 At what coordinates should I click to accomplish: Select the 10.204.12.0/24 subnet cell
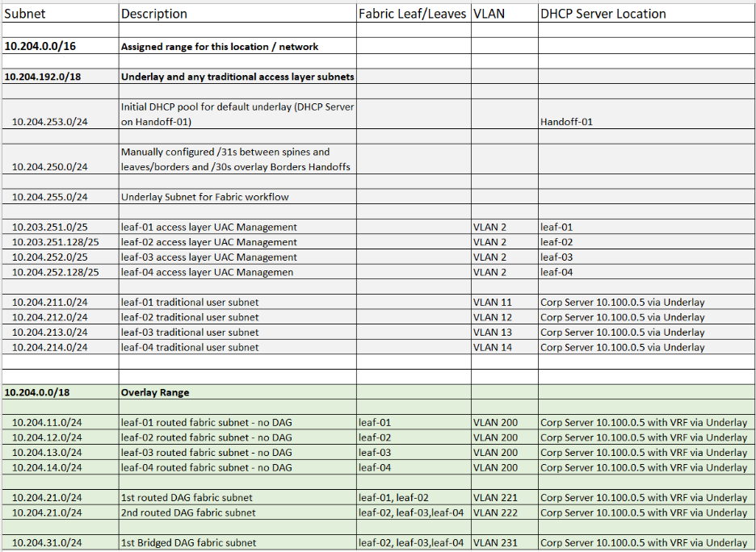[x=61, y=437]
